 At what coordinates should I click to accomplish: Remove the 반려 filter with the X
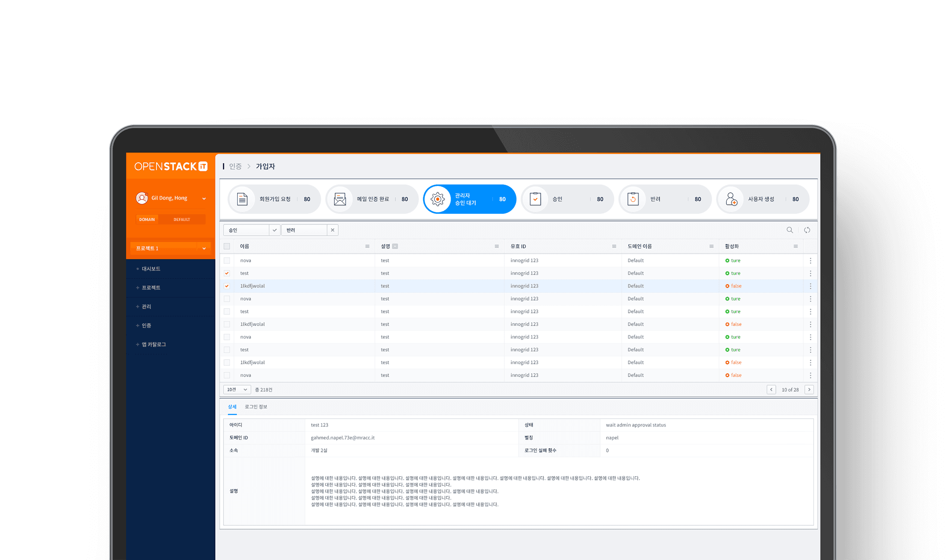(333, 230)
